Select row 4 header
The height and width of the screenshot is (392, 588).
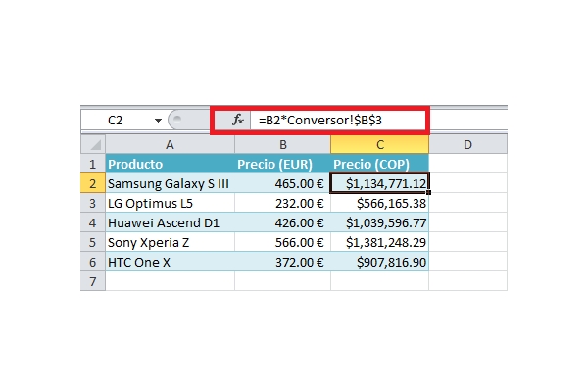(x=93, y=222)
